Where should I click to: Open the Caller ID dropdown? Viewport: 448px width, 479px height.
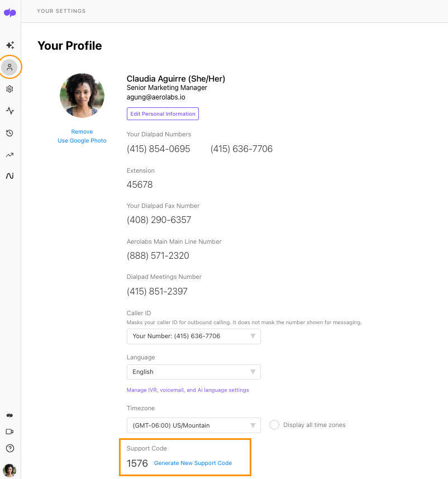coord(194,336)
